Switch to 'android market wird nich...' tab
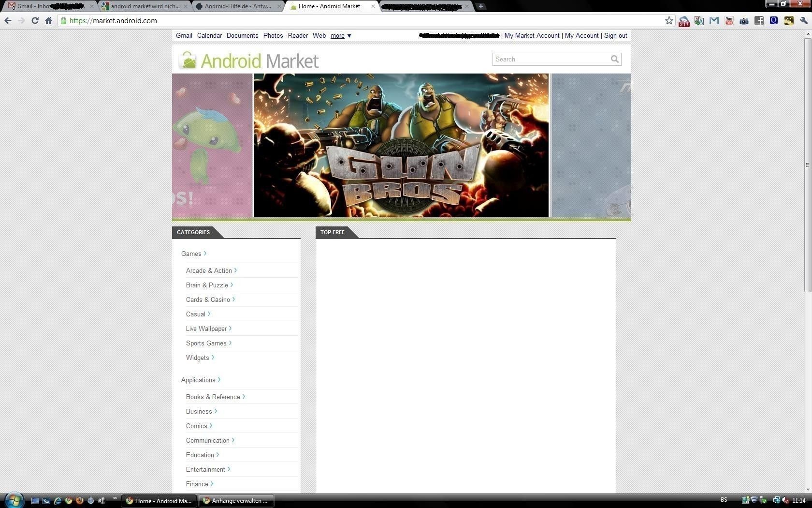The height and width of the screenshot is (508, 812). (145, 6)
